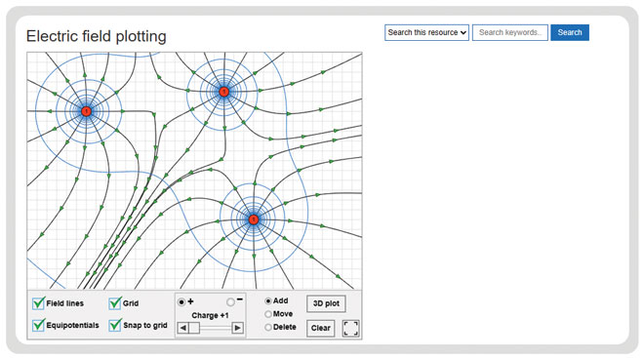Screen dimensions: 644x358
Task: Click the blue Search button
Action: 570,32
